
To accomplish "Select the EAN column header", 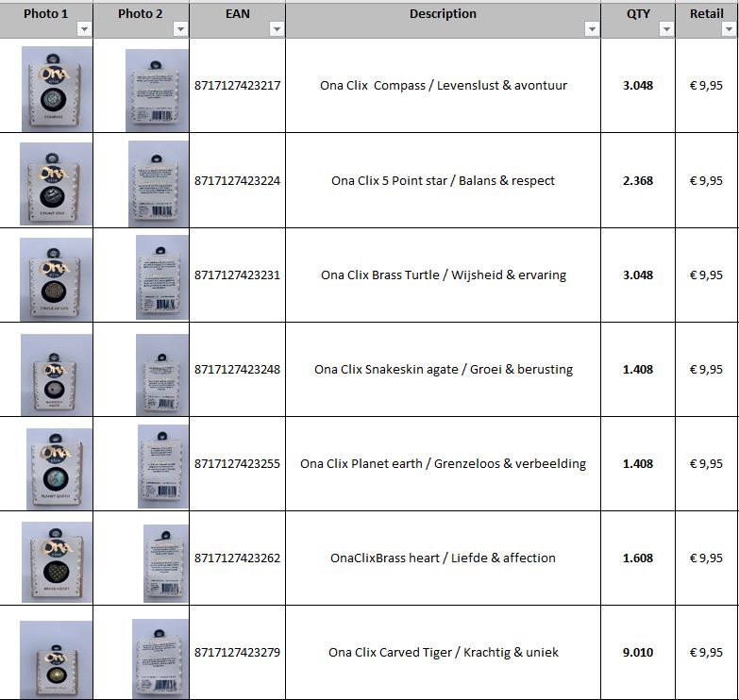I will point(238,20).
